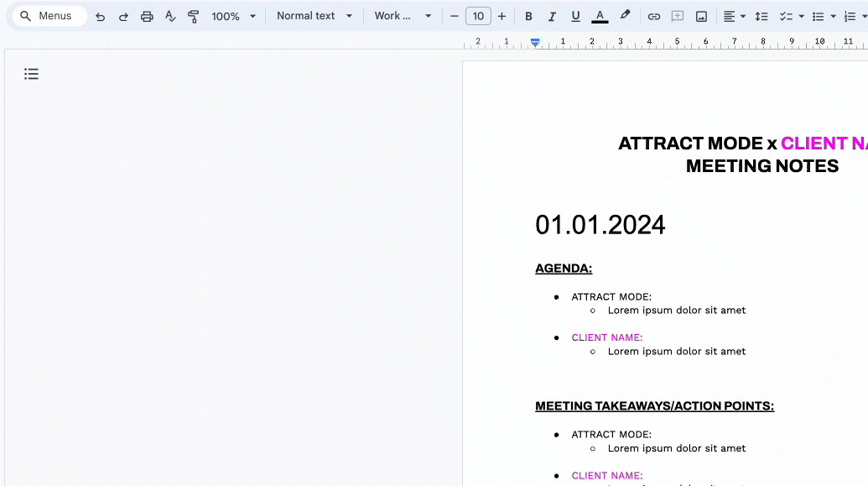Show document outline in left sidebar
868x486 pixels.
coord(31,74)
